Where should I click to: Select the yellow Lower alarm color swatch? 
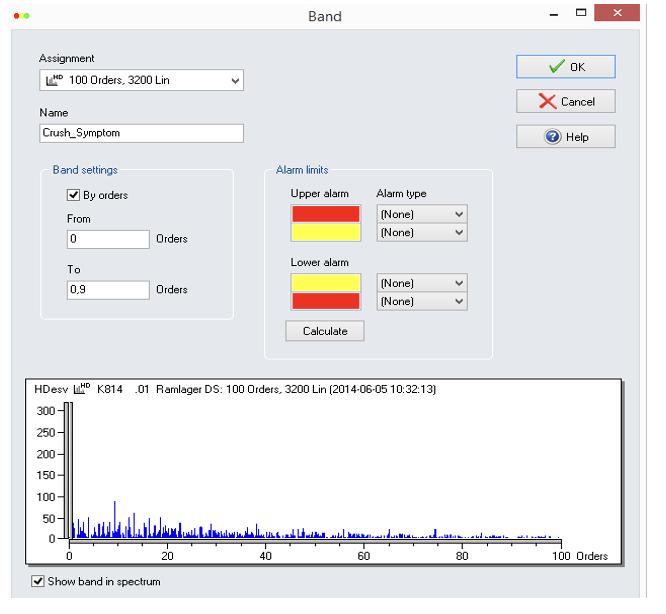(325, 283)
